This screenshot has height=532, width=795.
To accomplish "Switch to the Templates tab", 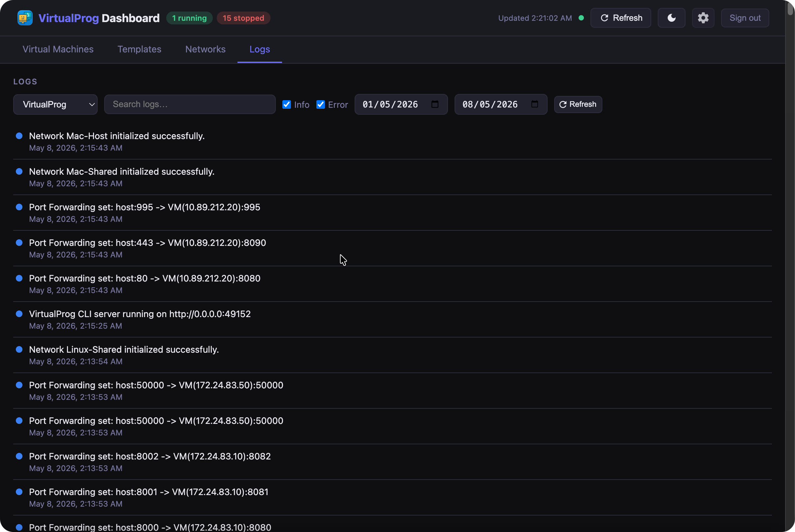I will point(140,49).
